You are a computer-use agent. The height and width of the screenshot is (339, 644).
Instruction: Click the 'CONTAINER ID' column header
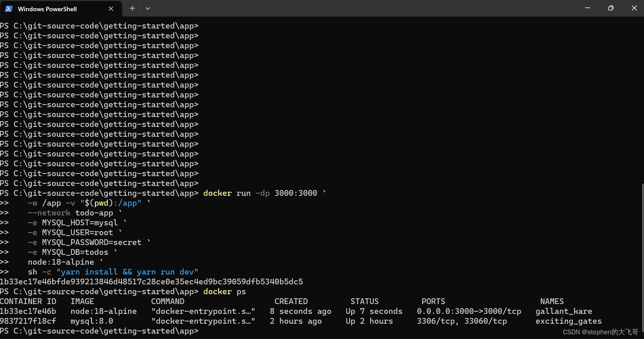[x=28, y=301]
